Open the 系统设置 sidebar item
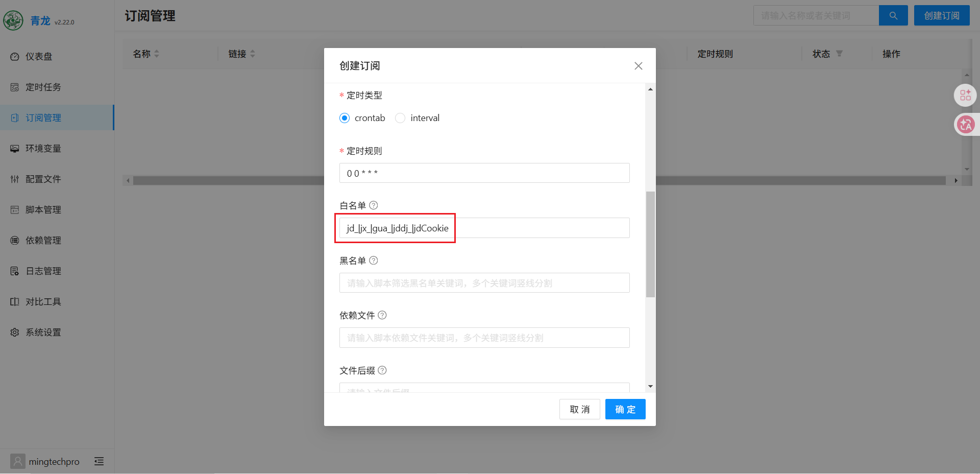980x474 pixels. coord(57,332)
